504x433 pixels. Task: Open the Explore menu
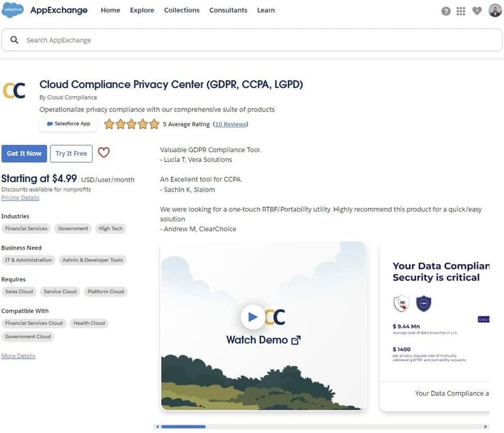142,10
